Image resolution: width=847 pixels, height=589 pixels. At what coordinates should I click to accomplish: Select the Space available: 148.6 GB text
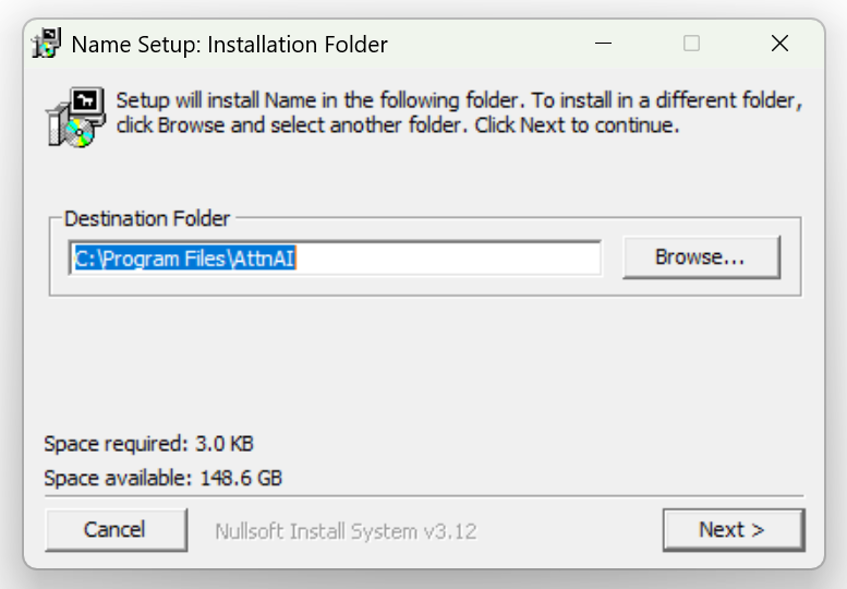(163, 478)
